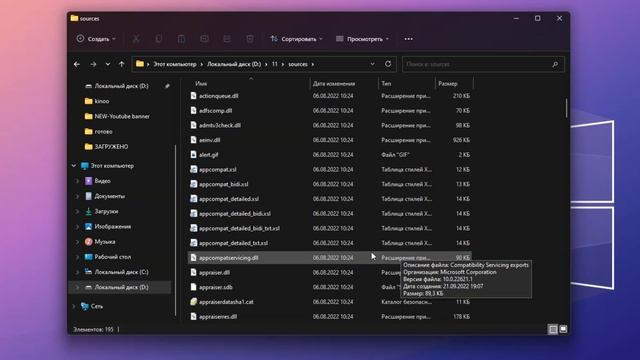Click the Rename icon in toolbar
This screenshot has height=360, width=640.
tap(204, 39)
